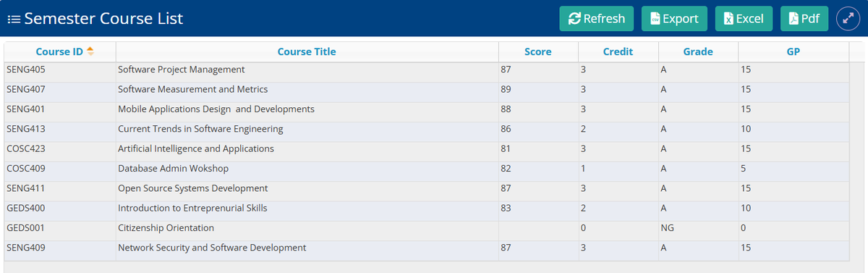Click Introduction to Entreprenurial Skills title
Viewport: 868px width, 273px height.
192,208
